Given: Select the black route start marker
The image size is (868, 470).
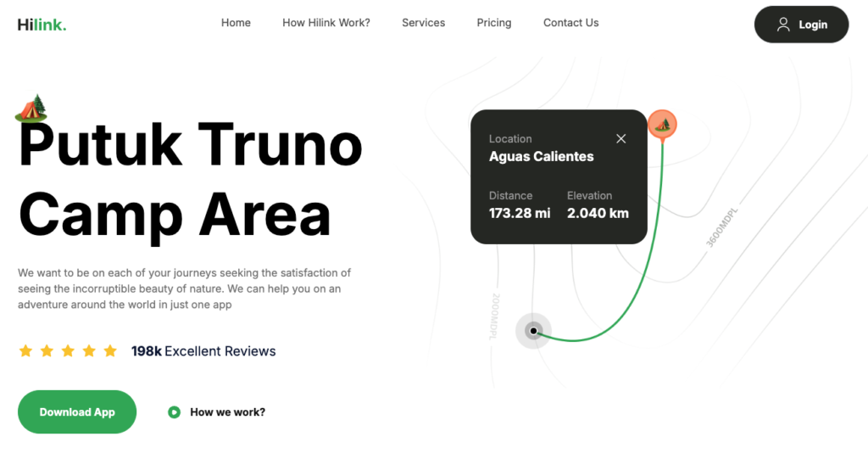Looking at the screenshot, I should 534,331.
